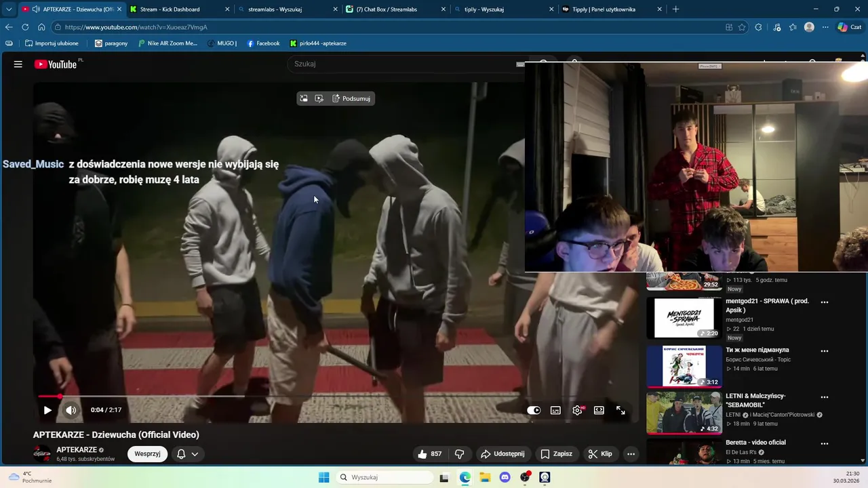
Task: Mute the video volume
Action: [71, 410]
